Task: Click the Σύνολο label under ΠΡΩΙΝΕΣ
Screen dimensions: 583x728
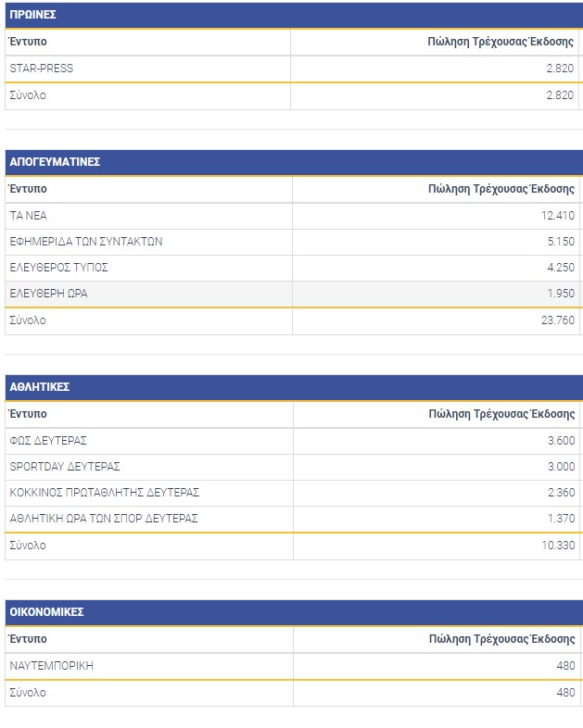Action: (28, 95)
